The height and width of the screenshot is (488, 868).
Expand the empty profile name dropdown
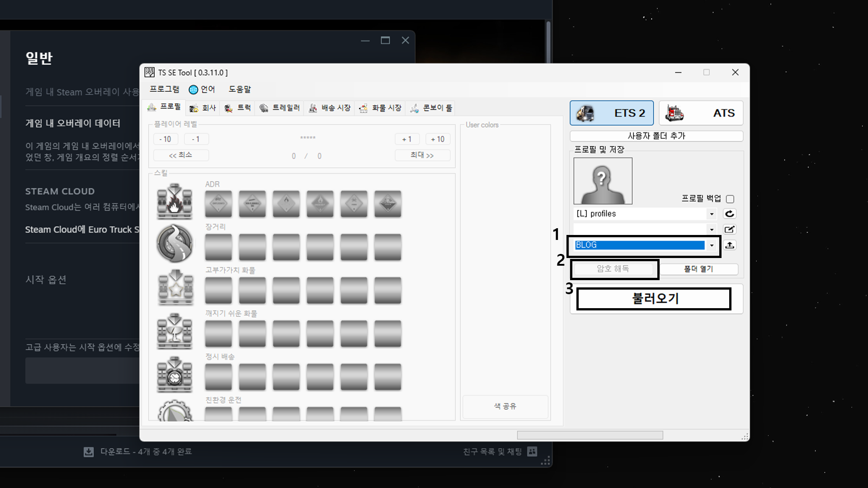[712, 230]
